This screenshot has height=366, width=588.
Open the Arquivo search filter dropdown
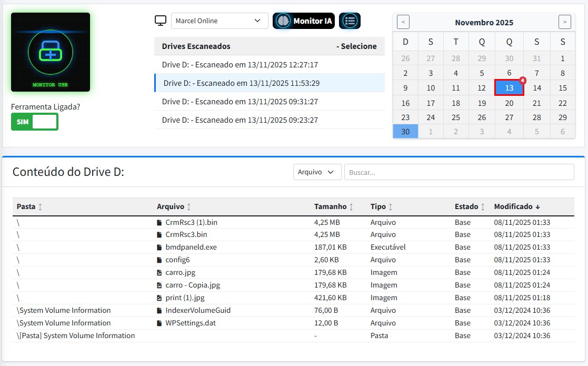click(317, 172)
